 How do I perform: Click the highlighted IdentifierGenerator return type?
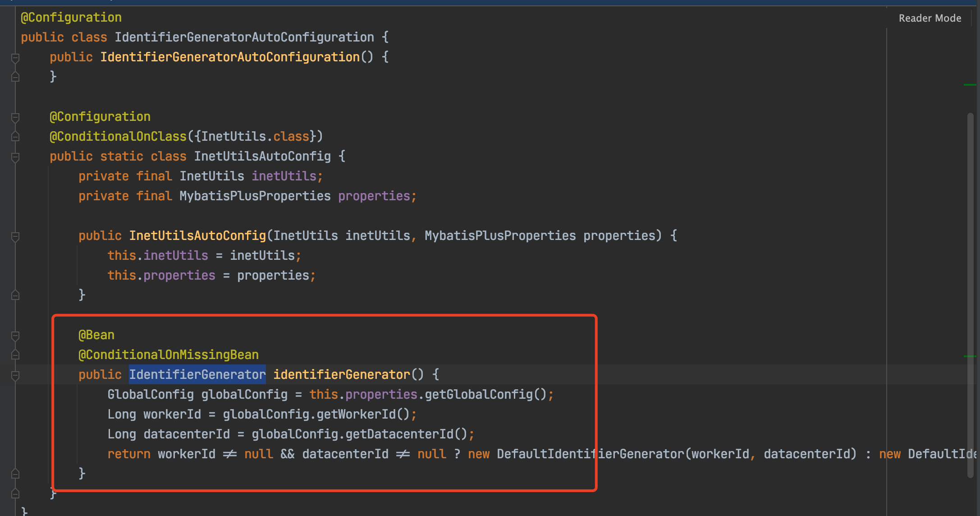pos(197,374)
